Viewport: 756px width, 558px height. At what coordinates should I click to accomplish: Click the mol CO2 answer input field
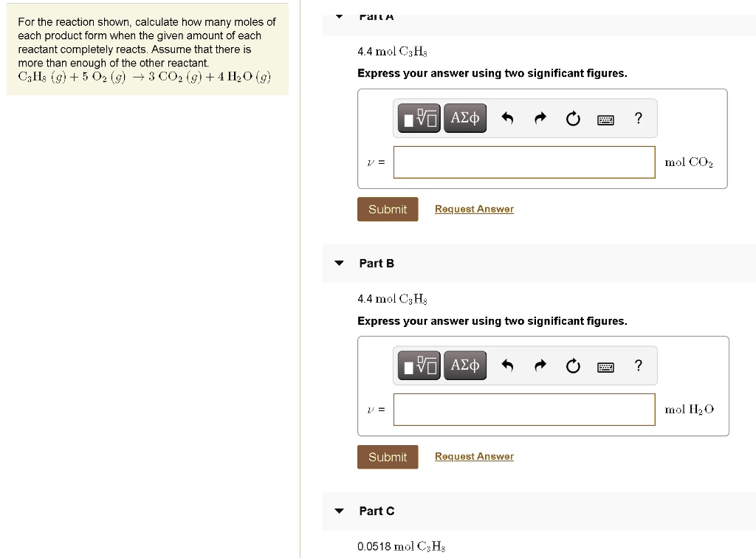[x=524, y=162]
